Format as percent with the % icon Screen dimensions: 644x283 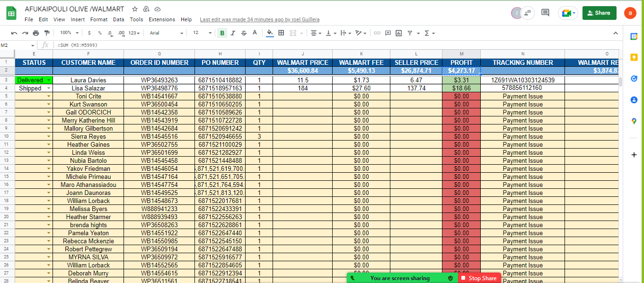[100, 33]
